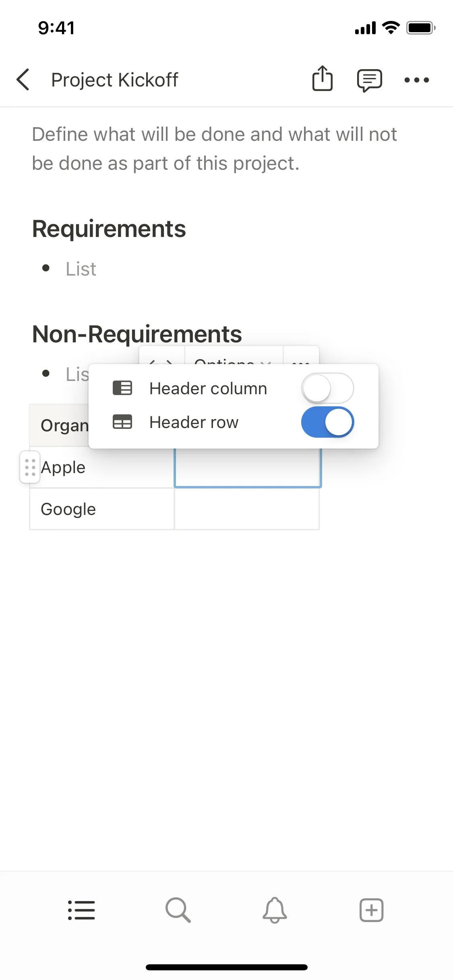This screenshot has height=980, width=453.
Task: Click the Google table cell
Action: click(x=101, y=509)
